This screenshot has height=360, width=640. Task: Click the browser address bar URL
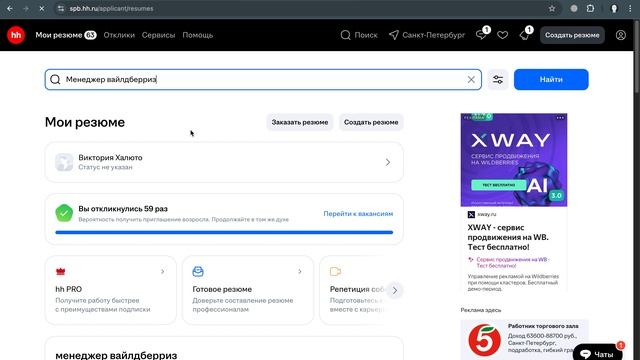(111, 8)
